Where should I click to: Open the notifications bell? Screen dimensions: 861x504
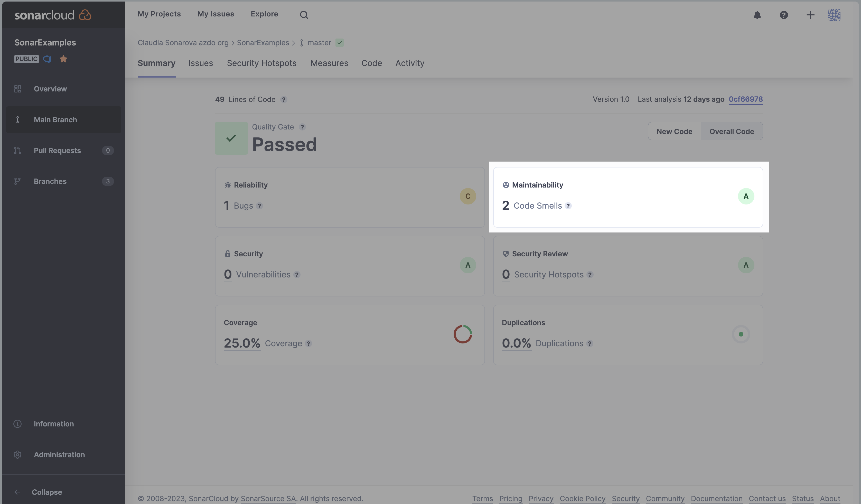tap(757, 15)
